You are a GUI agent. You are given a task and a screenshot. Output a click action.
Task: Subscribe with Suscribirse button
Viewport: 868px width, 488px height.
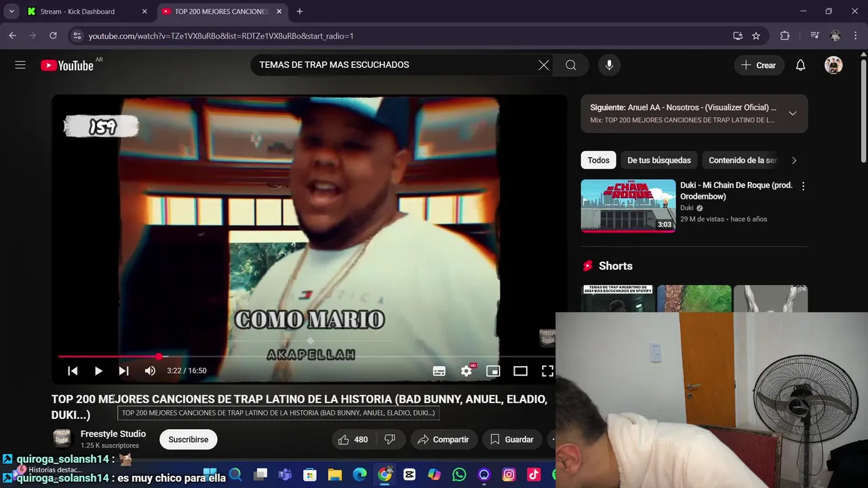[x=189, y=439]
